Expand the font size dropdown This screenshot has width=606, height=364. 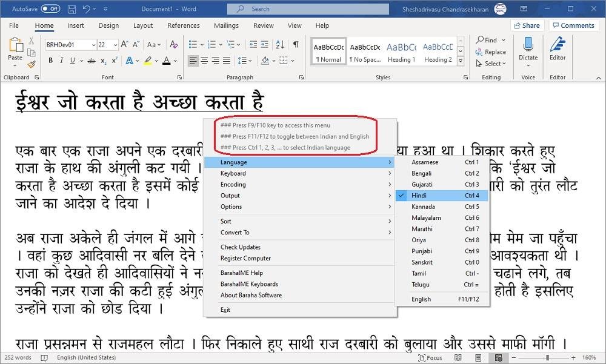click(x=115, y=45)
